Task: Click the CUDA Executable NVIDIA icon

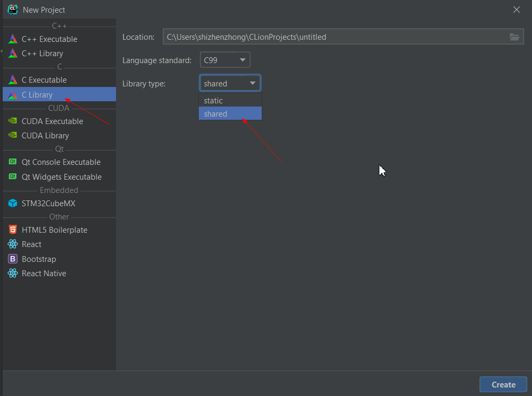Action: point(13,121)
